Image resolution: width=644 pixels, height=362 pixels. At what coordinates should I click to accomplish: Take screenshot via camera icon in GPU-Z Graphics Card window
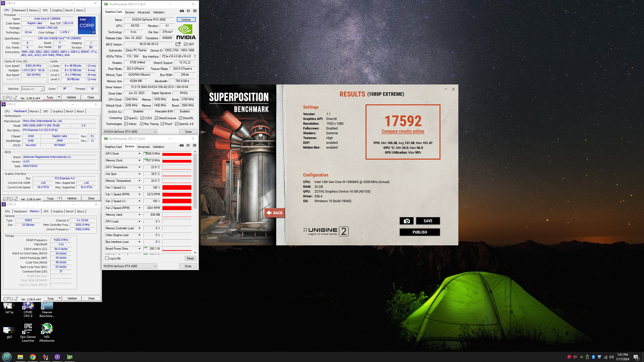pyautogui.click(x=182, y=11)
